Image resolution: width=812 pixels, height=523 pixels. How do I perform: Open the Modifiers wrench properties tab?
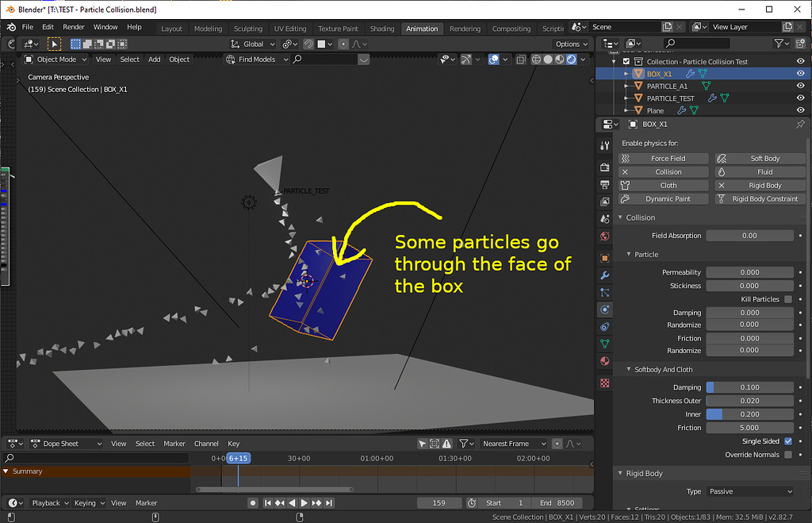[604, 275]
